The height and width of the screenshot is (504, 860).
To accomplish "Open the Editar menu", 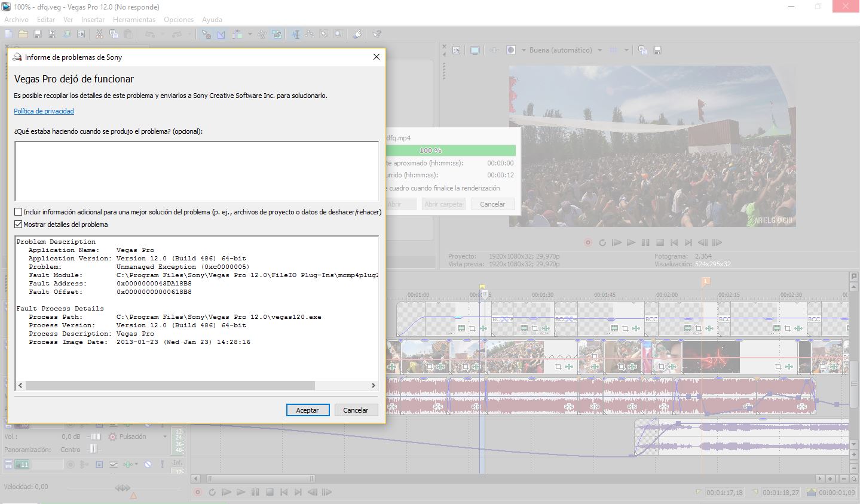I will (x=46, y=20).
